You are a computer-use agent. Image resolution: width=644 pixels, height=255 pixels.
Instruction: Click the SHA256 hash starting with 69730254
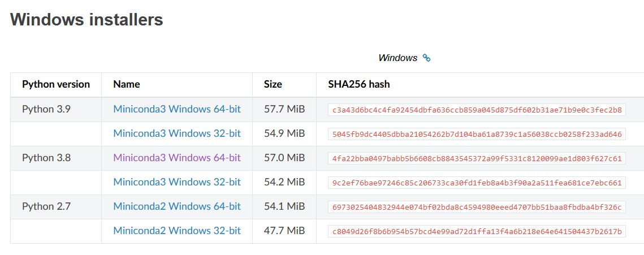(x=477, y=208)
